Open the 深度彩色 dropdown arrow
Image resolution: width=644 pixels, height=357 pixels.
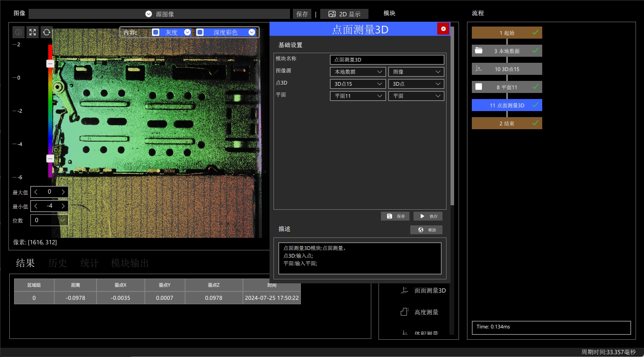(252, 32)
